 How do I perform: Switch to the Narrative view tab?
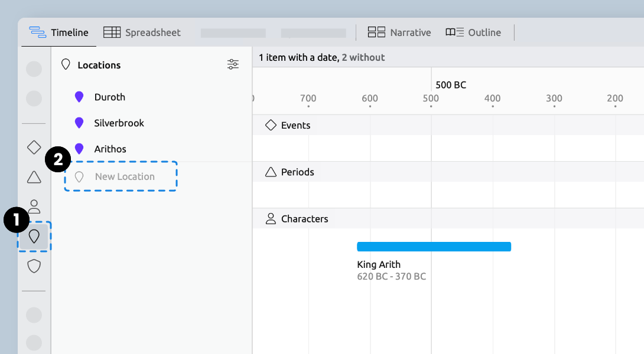(399, 32)
